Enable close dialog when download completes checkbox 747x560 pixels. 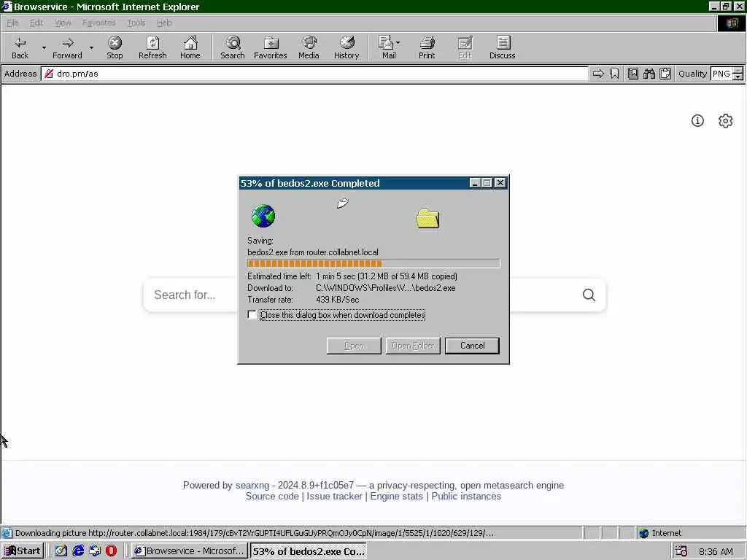coord(252,315)
